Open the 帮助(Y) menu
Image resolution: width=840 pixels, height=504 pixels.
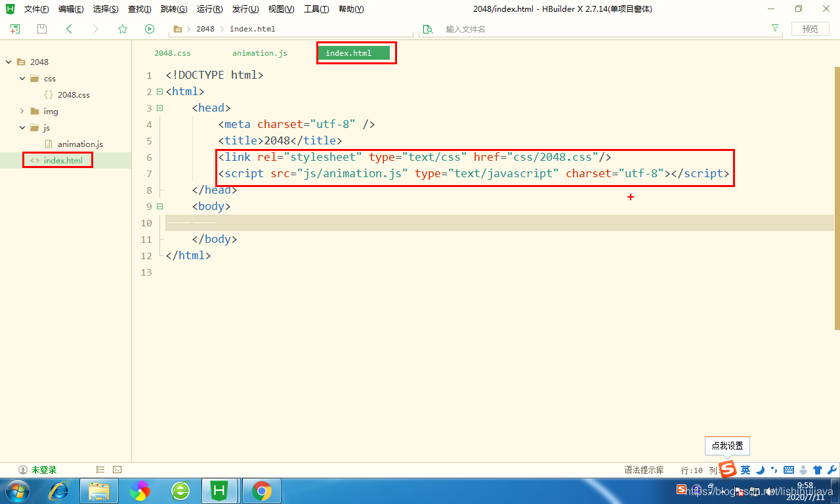351,9
